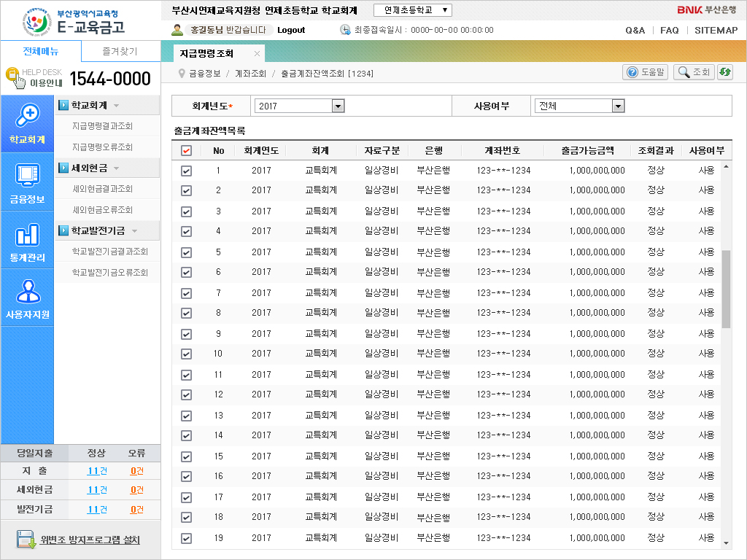Click the green refresh icon button

[x=724, y=72]
